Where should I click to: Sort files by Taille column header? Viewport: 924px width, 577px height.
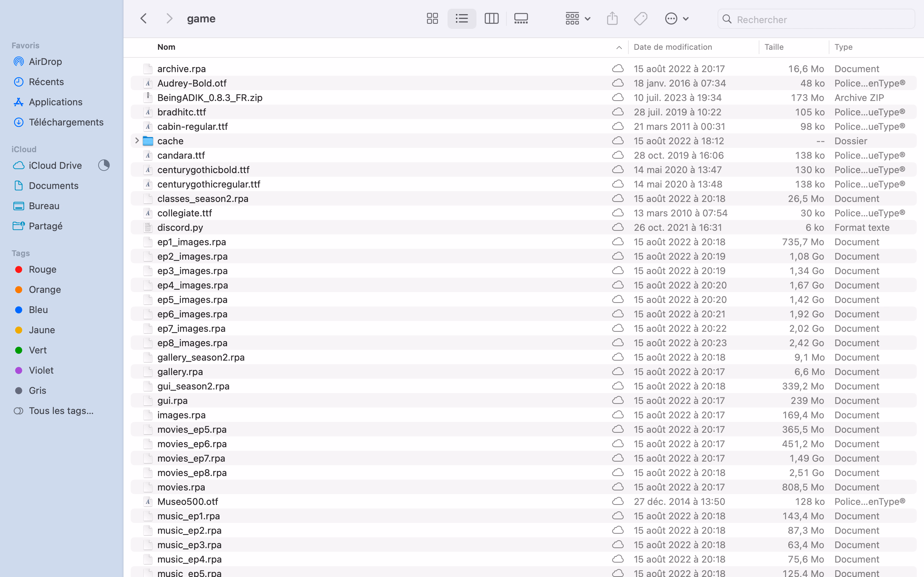click(774, 47)
